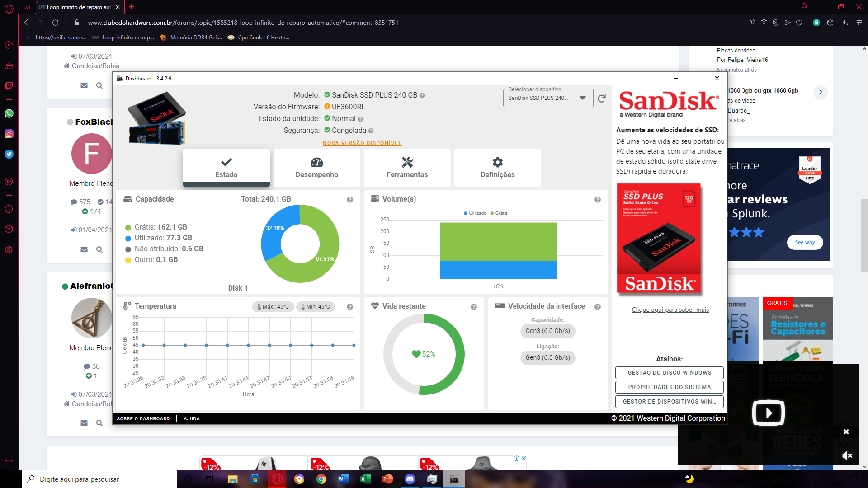The height and width of the screenshot is (488, 868).
Task: Open the history clock icon in Opera sidebar
Action: pos(9,209)
